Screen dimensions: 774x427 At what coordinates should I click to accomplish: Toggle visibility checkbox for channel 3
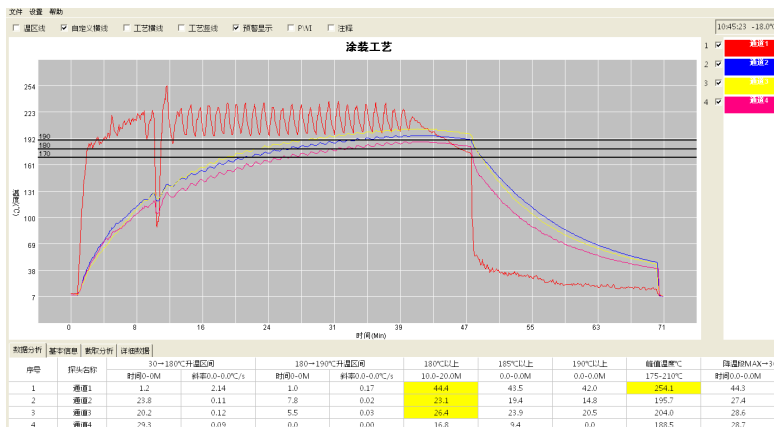717,82
